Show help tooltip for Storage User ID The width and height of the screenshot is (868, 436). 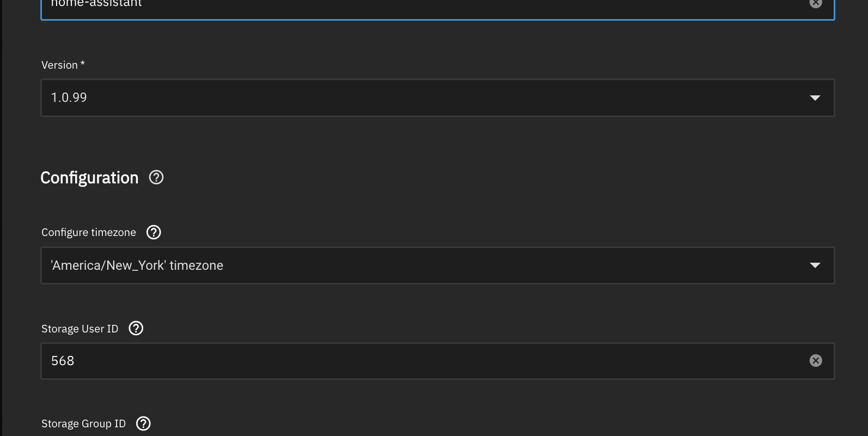pyautogui.click(x=136, y=328)
